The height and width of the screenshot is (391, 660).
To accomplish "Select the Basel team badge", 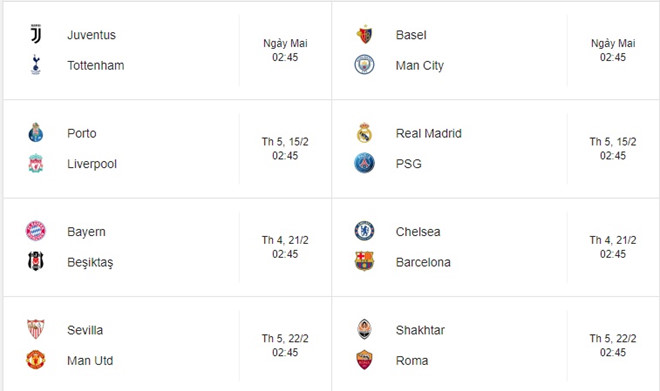I will (365, 34).
